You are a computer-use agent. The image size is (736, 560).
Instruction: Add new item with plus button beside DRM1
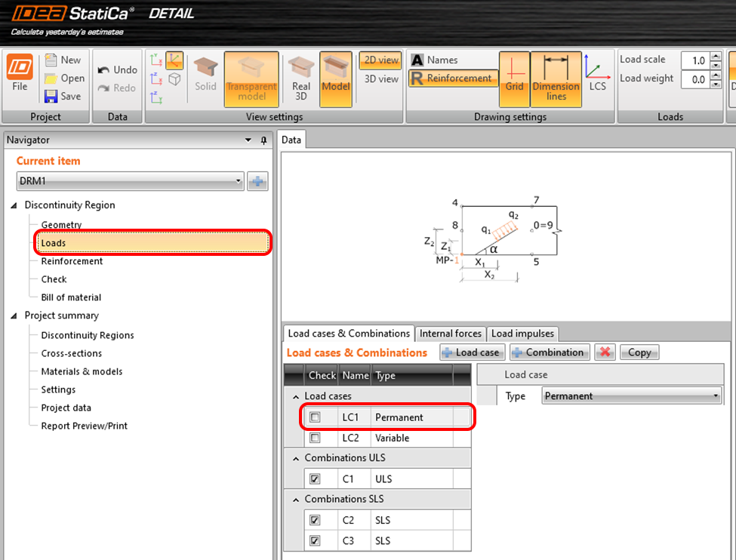pos(258,181)
